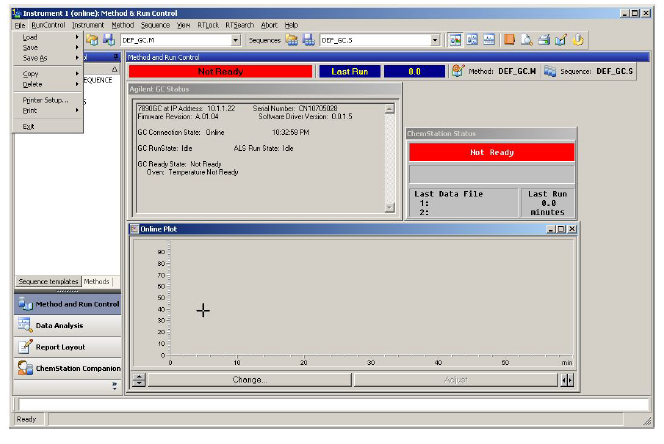664x444 pixels.
Task: Click the Method and Run Control navigation button
Action: [68, 304]
